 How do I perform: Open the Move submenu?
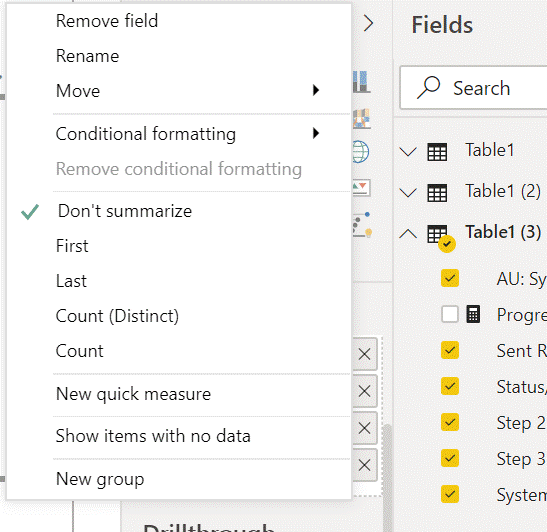(x=78, y=91)
